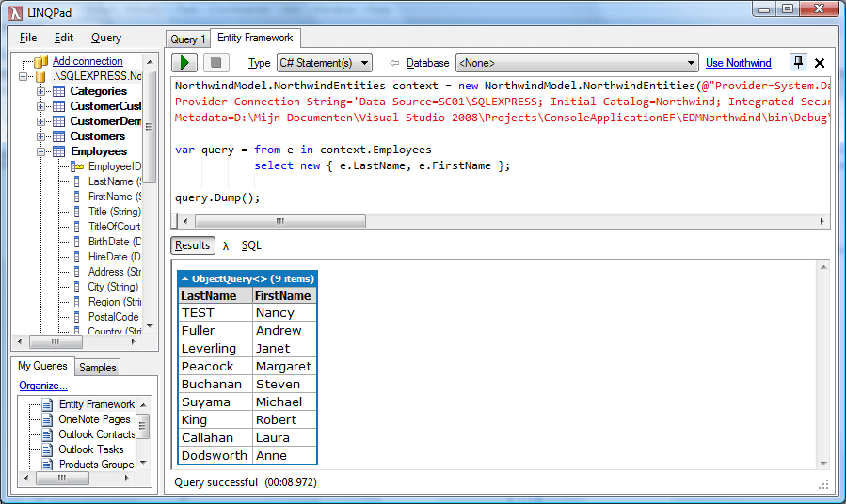846x504 pixels.
Task: Click the Add connection link
Action: [88, 61]
